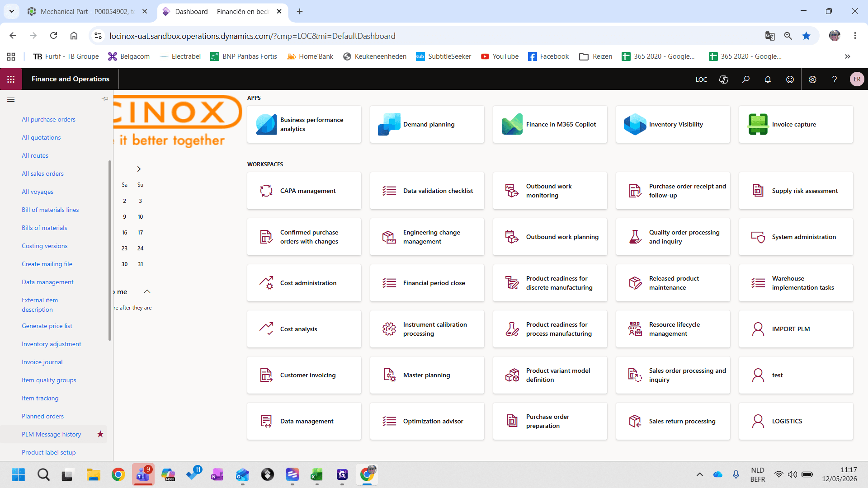
Task: Open Microsoft Teams from taskbar
Action: click(x=143, y=475)
